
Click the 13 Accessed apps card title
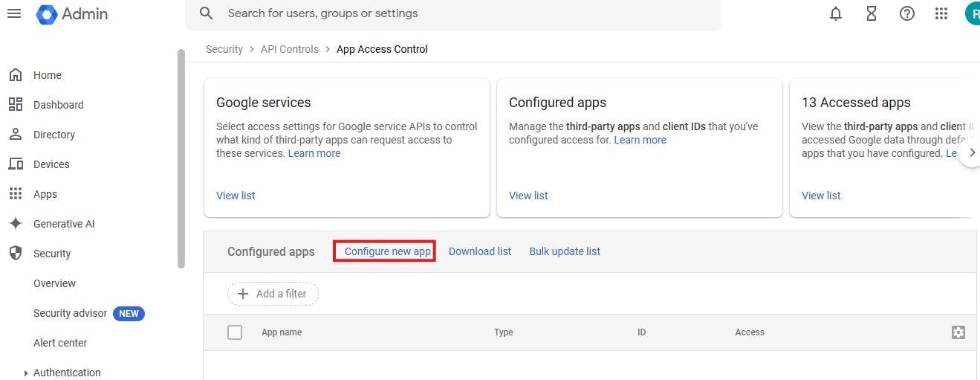(x=856, y=103)
